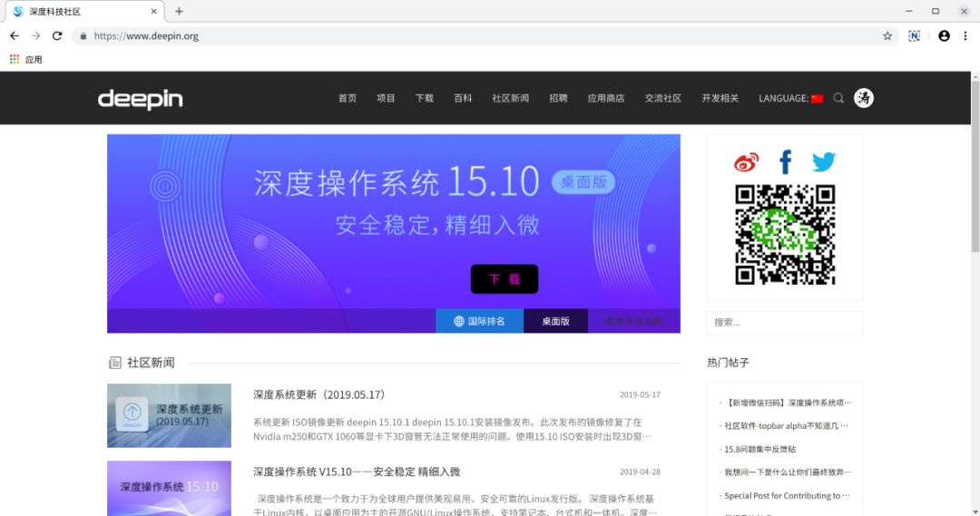Open a new browser tab with plus
The height and width of the screenshot is (516, 980).
pos(179,11)
